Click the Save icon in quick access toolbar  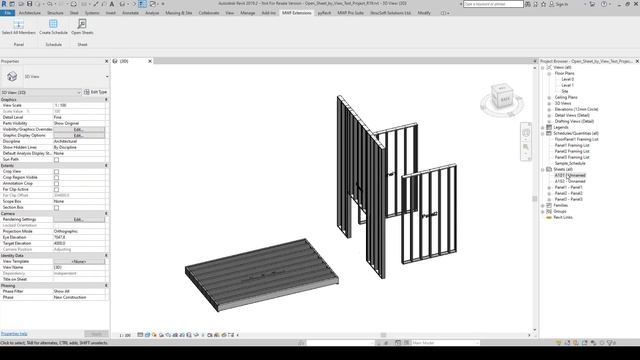point(29,4)
